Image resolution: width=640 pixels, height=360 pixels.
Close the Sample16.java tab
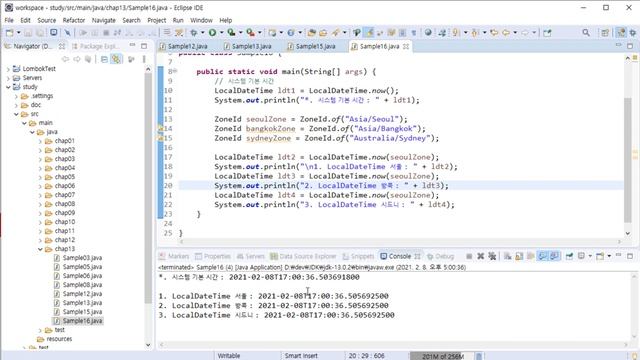(x=406, y=47)
